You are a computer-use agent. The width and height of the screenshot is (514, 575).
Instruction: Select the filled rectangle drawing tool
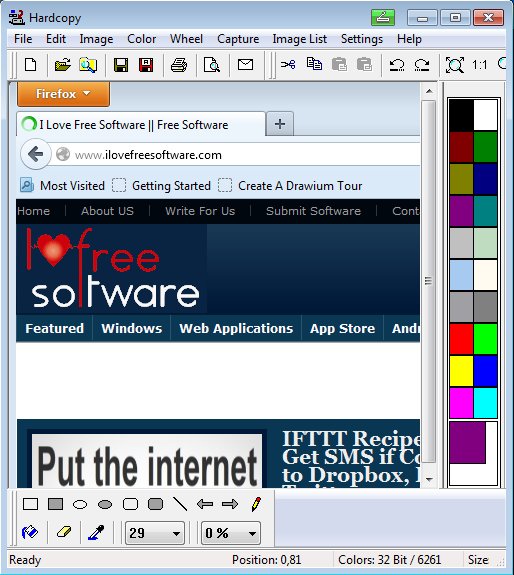pos(55,504)
